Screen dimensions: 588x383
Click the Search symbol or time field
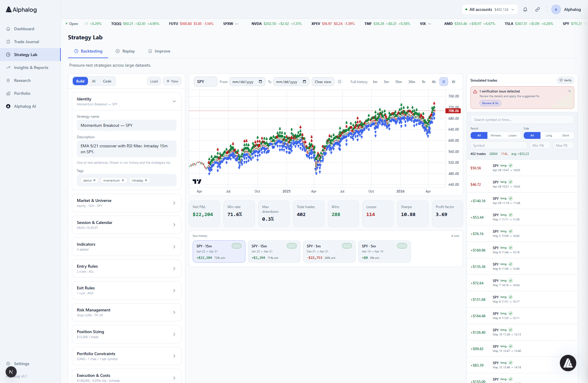(x=522, y=119)
